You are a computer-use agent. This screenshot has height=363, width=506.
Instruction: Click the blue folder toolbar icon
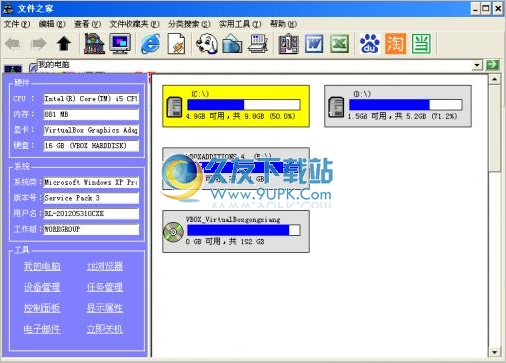(x=232, y=44)
